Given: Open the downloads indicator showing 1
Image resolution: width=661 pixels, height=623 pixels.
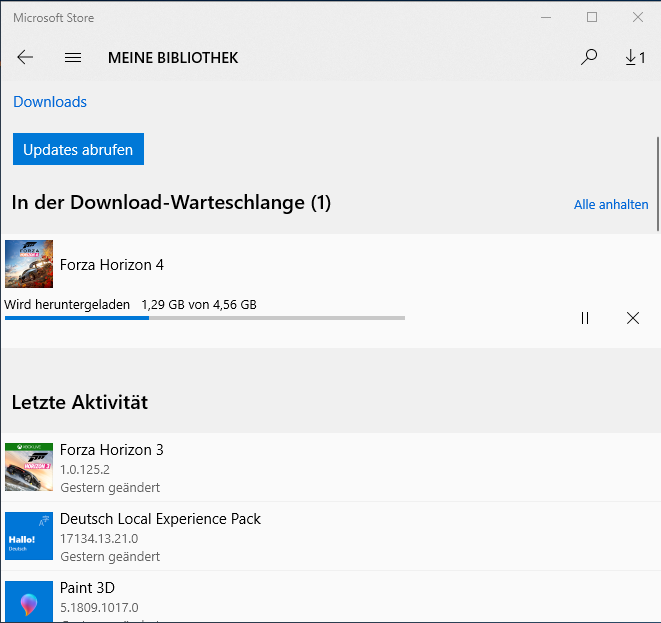Looking at the screenshot, I should click(x=635, y=57).
